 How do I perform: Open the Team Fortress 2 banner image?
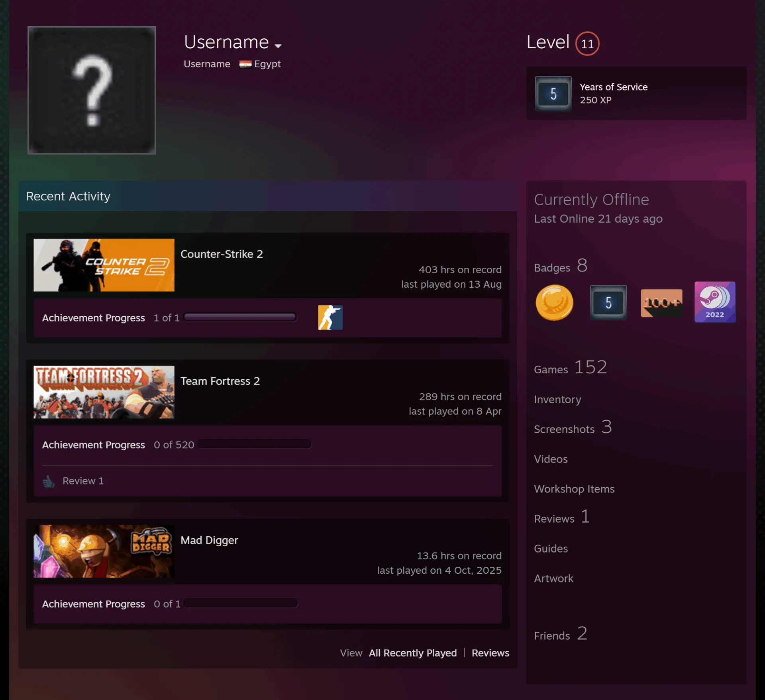click(104, 392)
